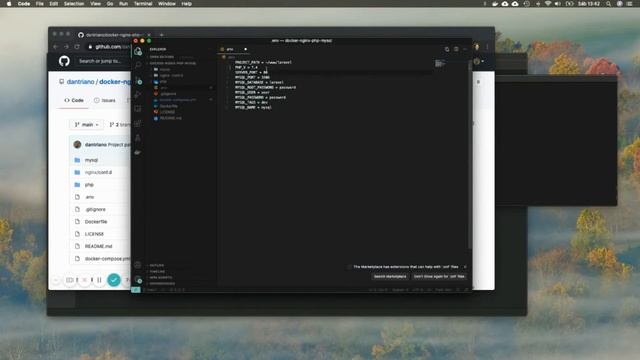
Task: Click the remote indicator in VS Code status bar
Action: pyautogui.click(x=136, y=290)
